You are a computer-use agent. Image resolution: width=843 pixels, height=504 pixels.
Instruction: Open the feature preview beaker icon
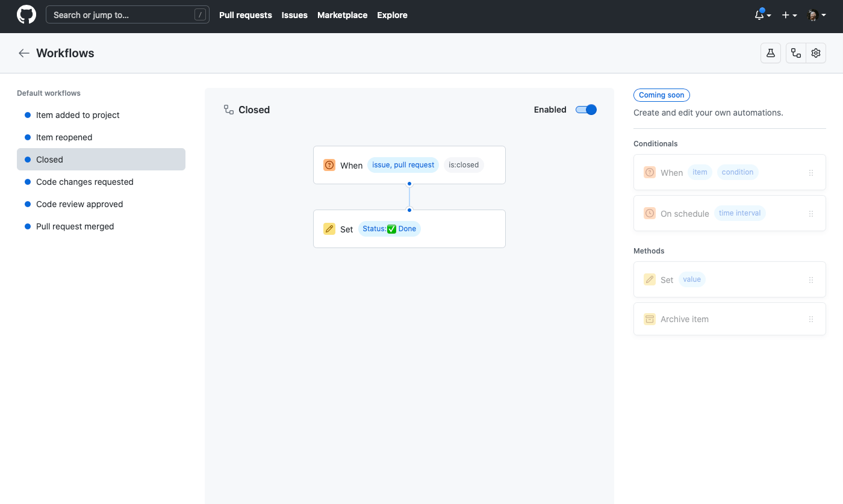pyautogui.click(x=770, y=53)
